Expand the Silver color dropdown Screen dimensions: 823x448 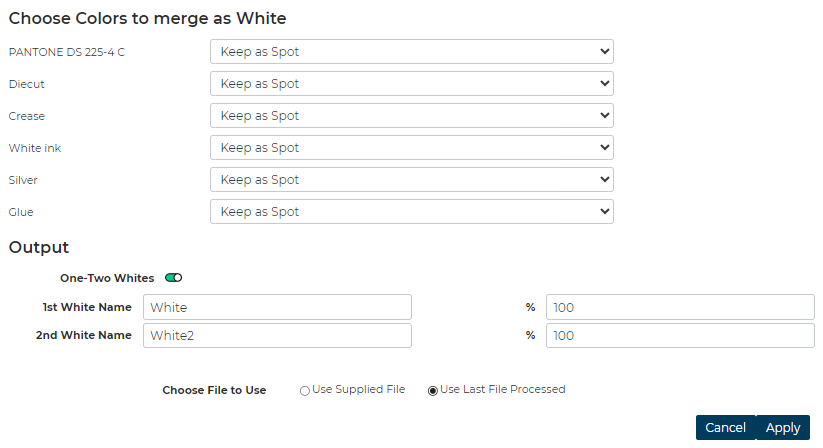coord(411,180)
